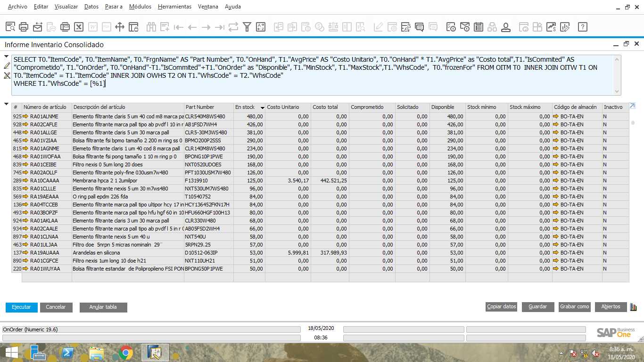
Task: Click the Grabar como button
Action: coord(574,306)
